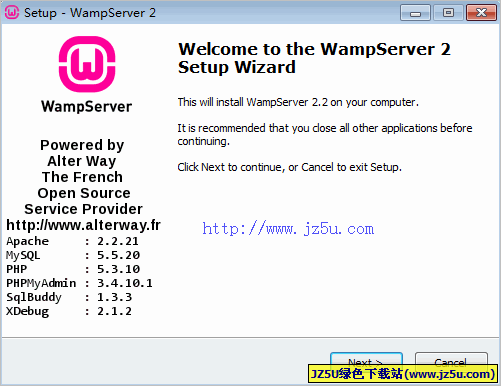Cancel the WampServer setup
The height and width of the screenshot is (386, 501).
click(x=451, y=362)
